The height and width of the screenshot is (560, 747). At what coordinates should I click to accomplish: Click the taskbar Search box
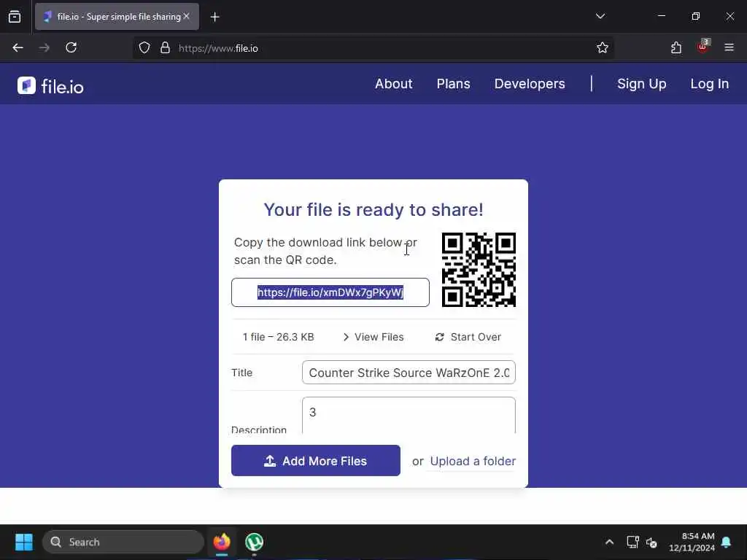pos(123,542)
